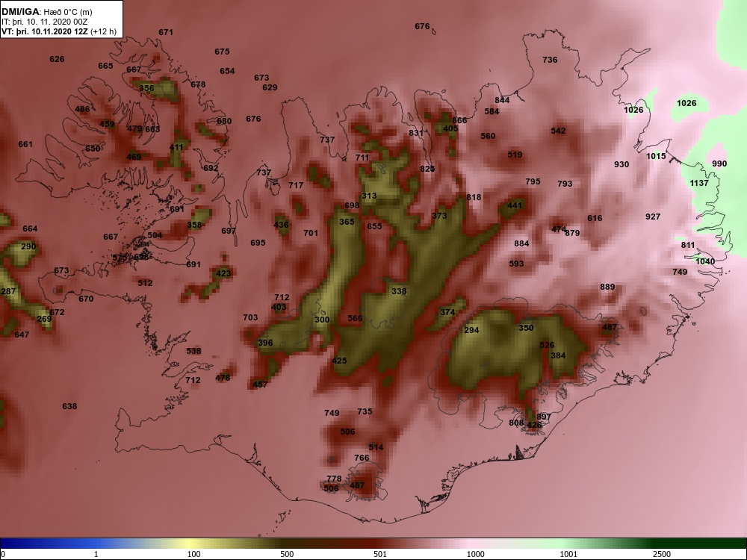The image size is (747, 560).
Task: Click the value 441 on the map
Action: 515,206
